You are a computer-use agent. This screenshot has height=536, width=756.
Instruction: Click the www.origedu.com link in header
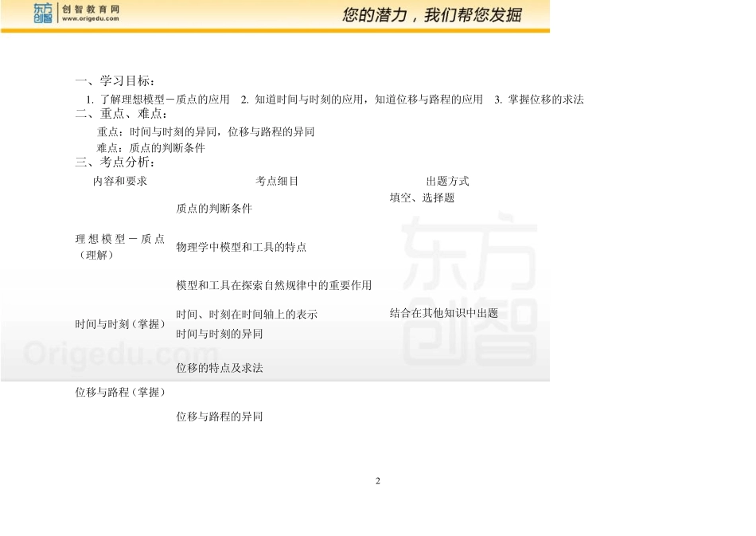(x=91, y=19)
